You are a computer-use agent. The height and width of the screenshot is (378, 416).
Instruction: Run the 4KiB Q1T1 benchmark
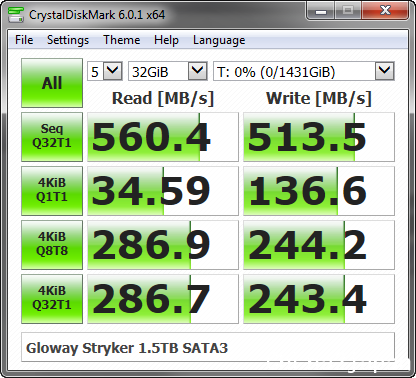pos(52,191)
